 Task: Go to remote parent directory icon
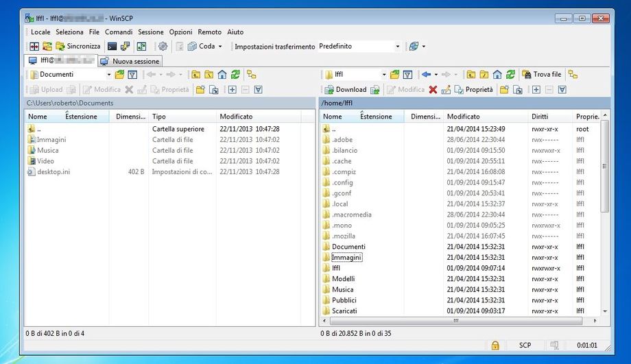[471, 75]
